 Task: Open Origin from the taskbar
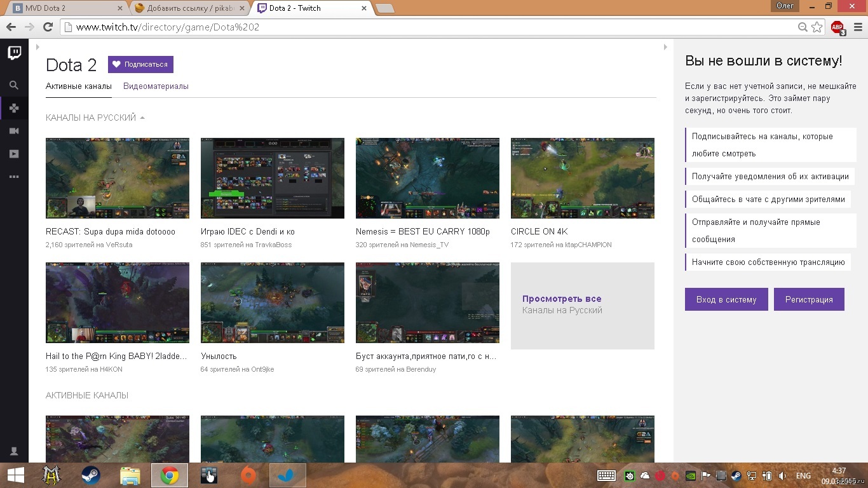click(x=248, y=475)
